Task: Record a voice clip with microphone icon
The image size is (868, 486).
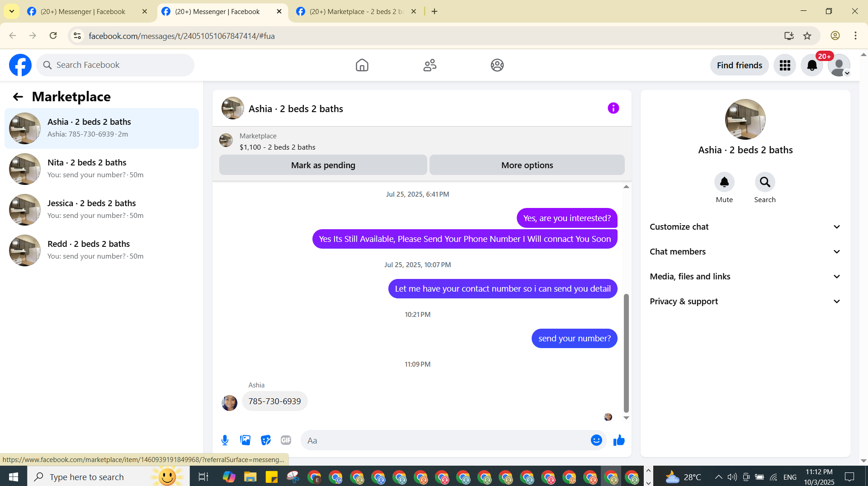Action: pos(225,440)
